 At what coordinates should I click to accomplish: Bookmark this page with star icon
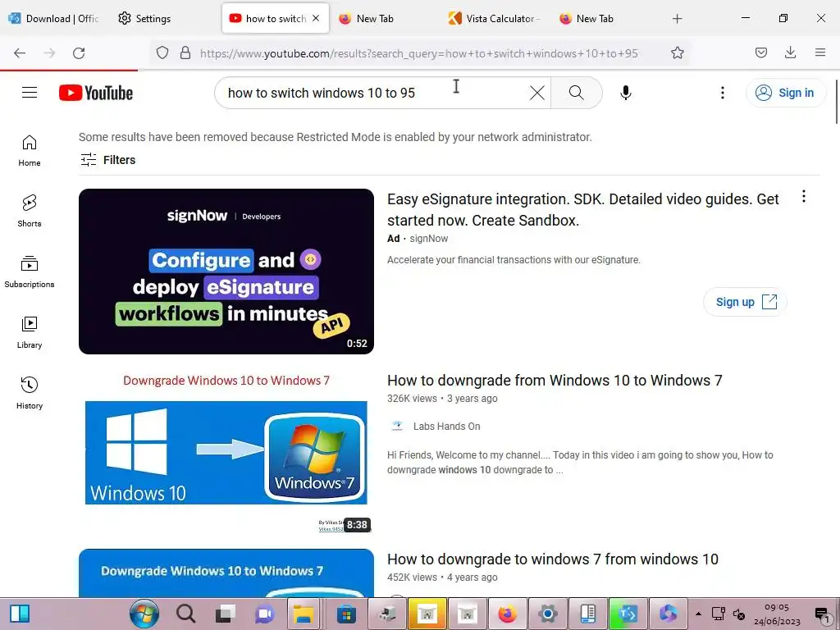[677, 52]
